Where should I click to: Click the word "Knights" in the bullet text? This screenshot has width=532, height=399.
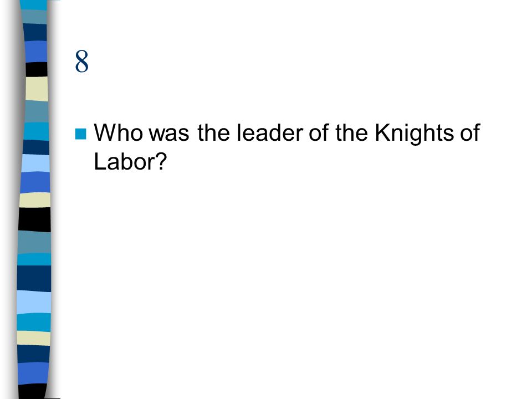[415, 133]
